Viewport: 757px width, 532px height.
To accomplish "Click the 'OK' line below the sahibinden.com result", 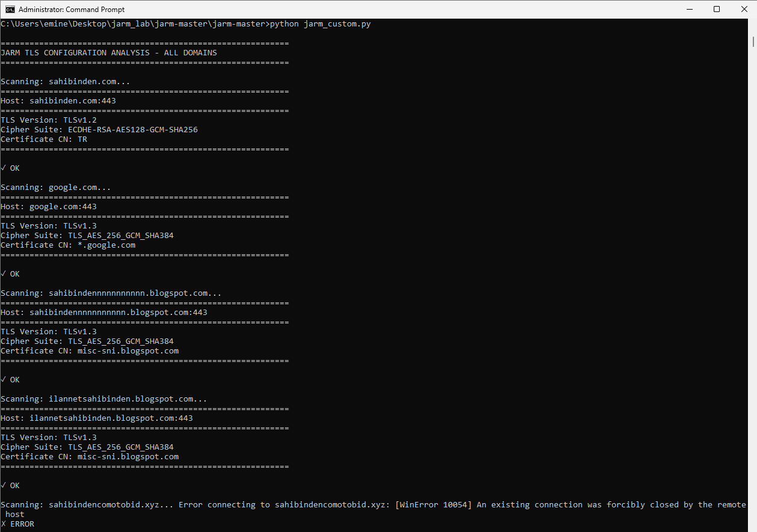I will pyautogui.click(x=10, y=168).
